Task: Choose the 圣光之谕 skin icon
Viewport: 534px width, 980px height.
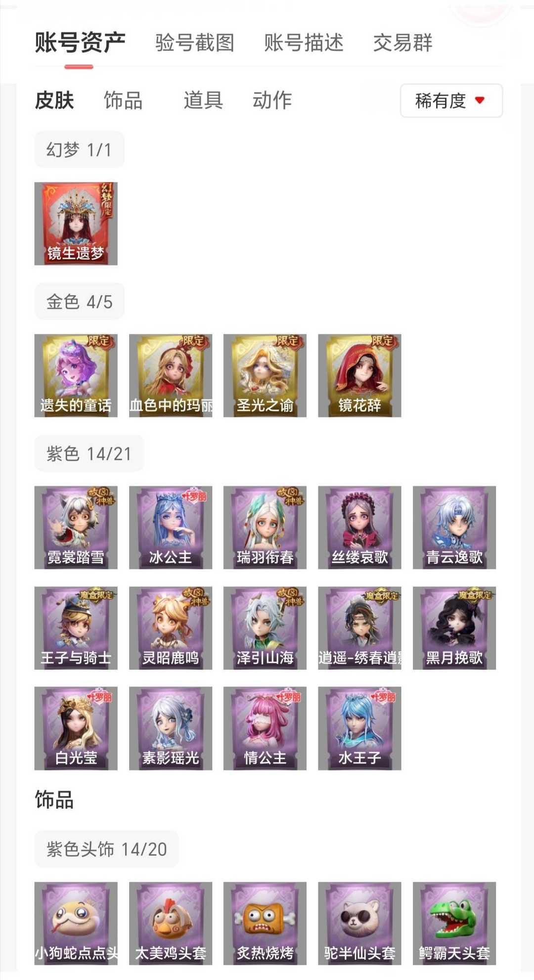Action: pyautogui.click(x=265, y=375)
